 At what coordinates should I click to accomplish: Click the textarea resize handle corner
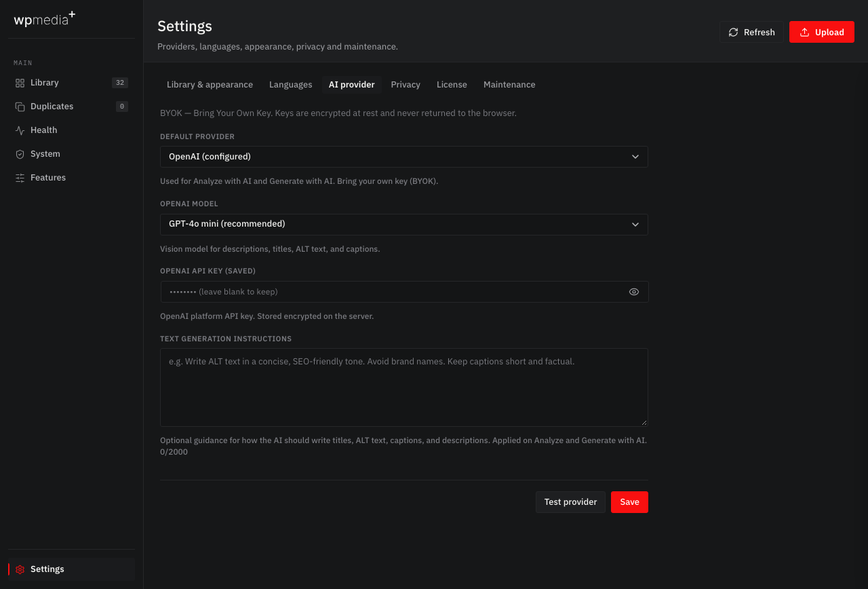click(644, 423)
